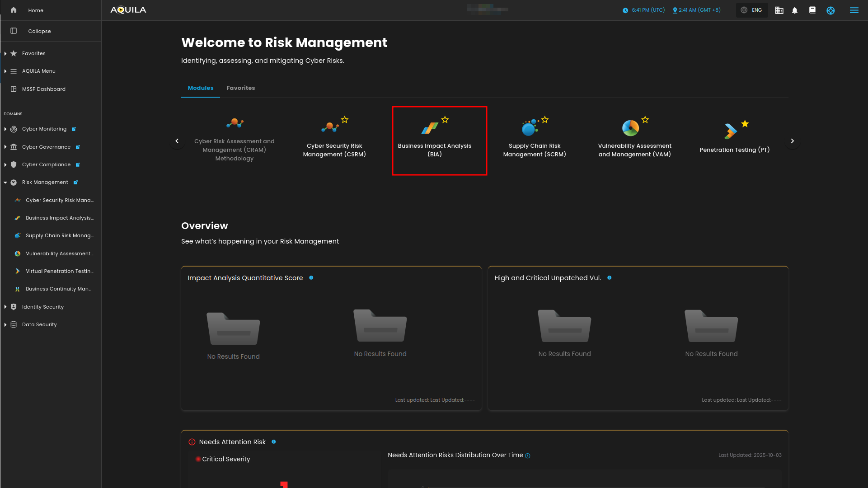This screenshot has width=868, height=488.
Task: Click the notification bell icon
Action: pyautogui.click(x=795, y=10)
